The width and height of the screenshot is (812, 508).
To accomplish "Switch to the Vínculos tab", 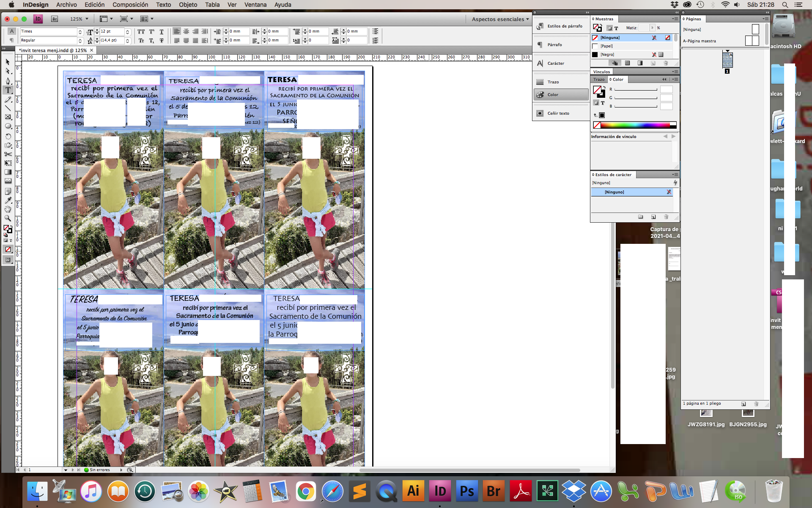I will tap(601, 72).
